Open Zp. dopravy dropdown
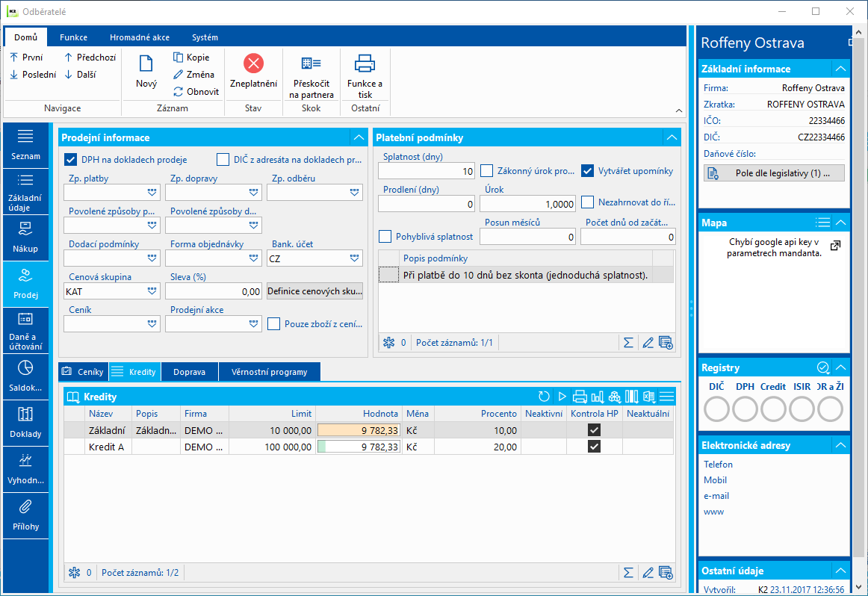Image resolution: width=868 pixels, height=596 pixels. (253, 192)
